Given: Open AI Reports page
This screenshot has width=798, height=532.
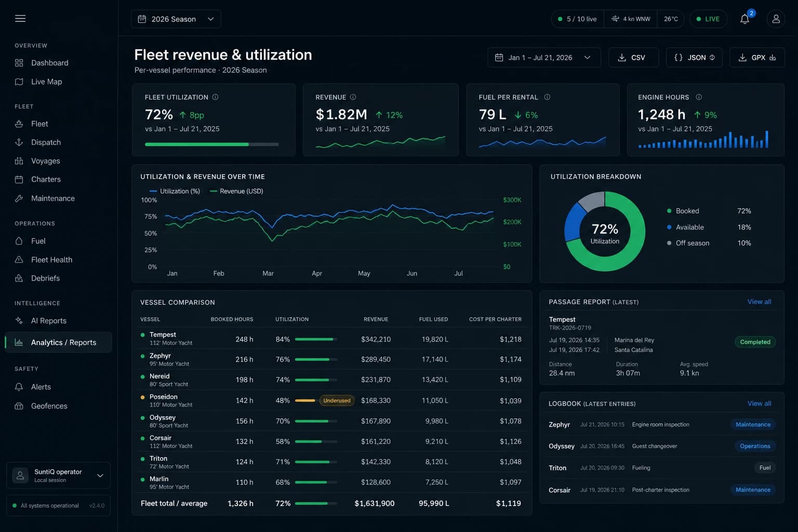Looking at the screenshot, I should pos(58,321).
